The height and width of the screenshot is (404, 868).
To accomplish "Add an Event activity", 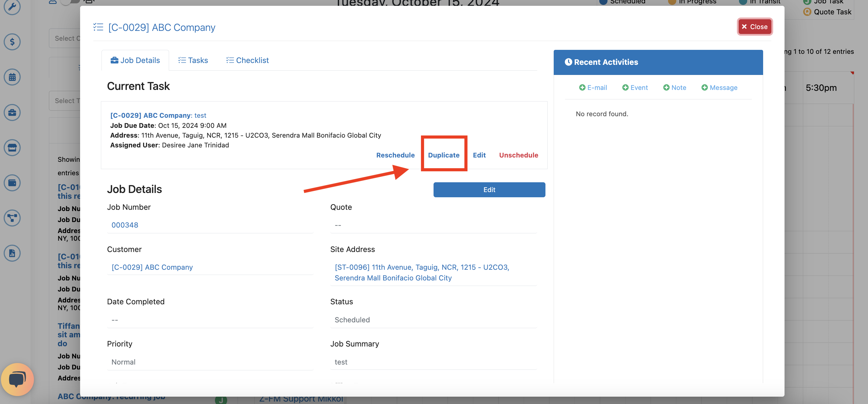I will [x=634, y=87].
